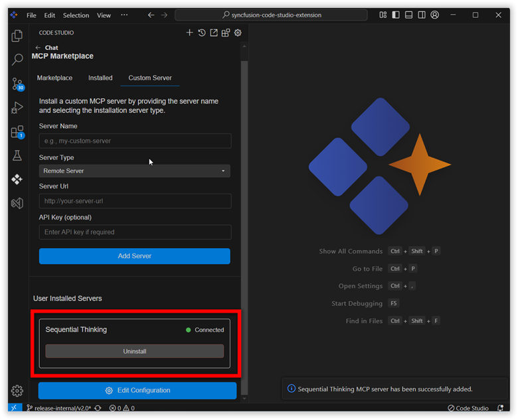This screenshot has height=420, width=518.
Task: Open the Code Studio diamond icon view
Action: click(17, 179)
